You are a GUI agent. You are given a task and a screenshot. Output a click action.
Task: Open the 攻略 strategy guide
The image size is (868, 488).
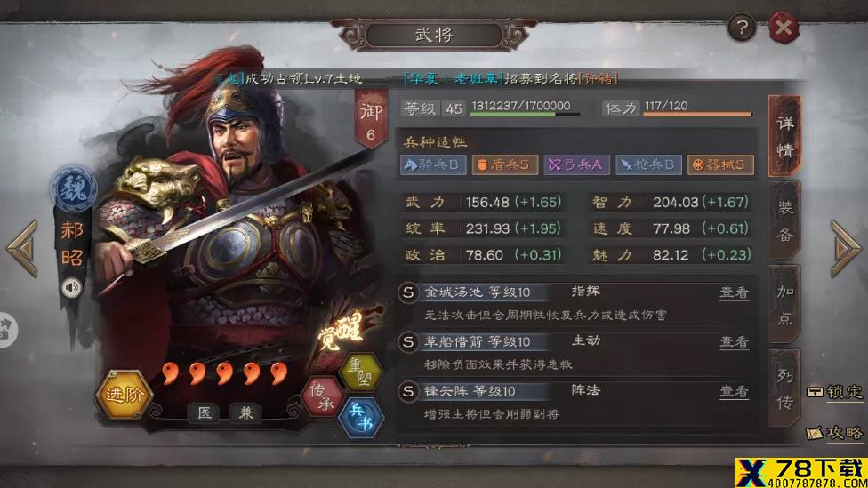[x=835, y=433]
